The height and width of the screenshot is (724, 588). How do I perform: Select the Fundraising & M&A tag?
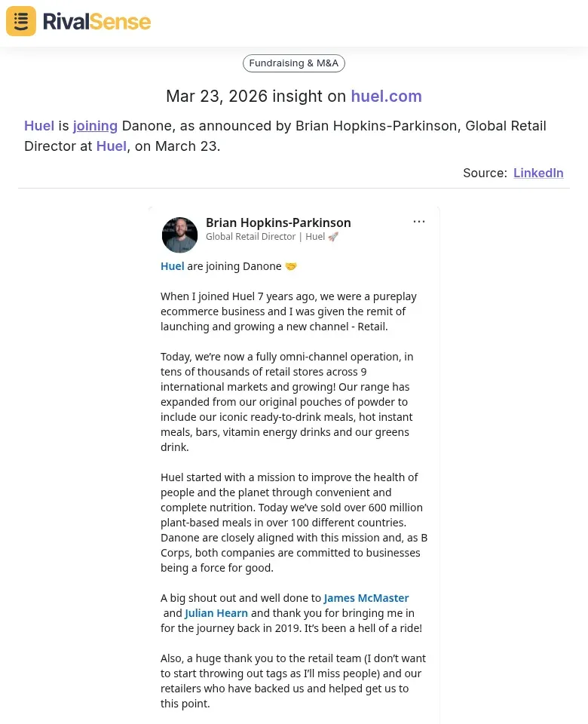coord(293,63)
